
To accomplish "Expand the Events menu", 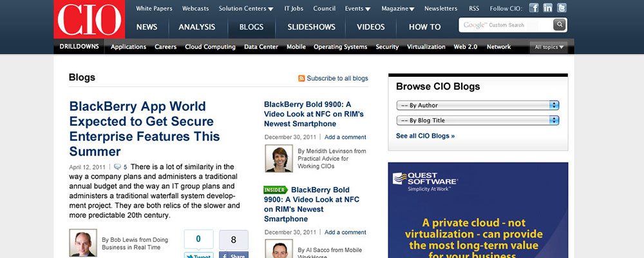I will (x=357, y=8).
